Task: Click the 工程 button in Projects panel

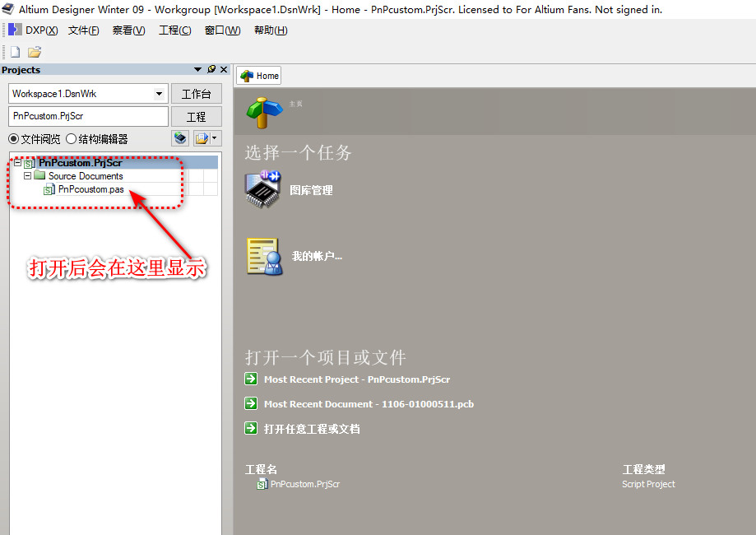Action: (196, 117)
